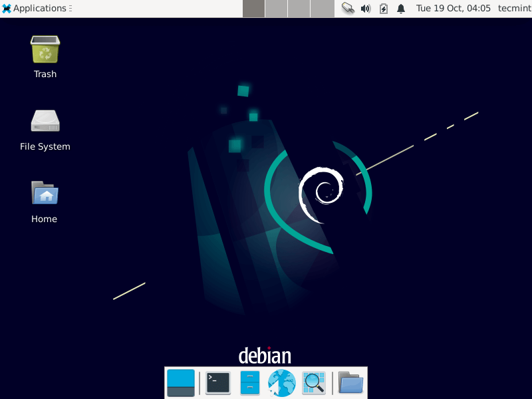Select the Home folder desktop icon
532x399 pixels.
pyautogui.click(x=45, y=193)
